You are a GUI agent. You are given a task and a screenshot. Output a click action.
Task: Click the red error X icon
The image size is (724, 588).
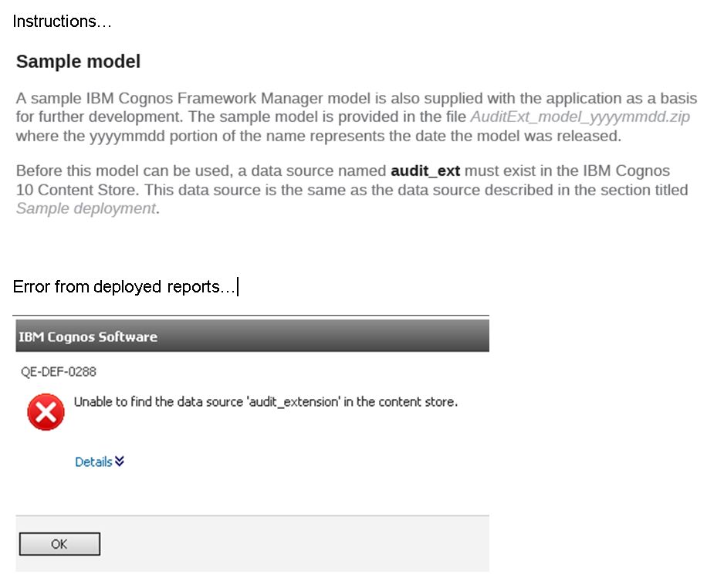point(46,412)
